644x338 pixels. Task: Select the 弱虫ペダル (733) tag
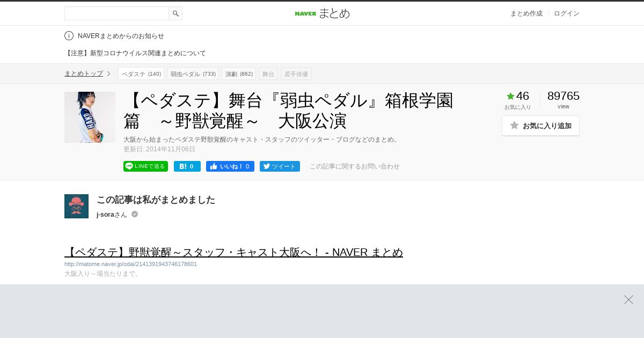point(193,74)
